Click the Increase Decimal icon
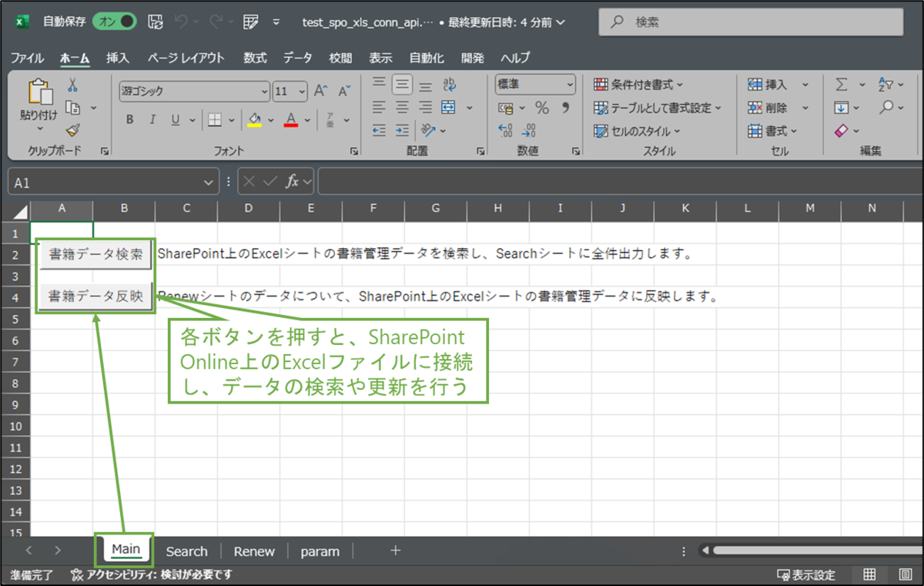Screen dimensions: 924x586 coord(506,131)
